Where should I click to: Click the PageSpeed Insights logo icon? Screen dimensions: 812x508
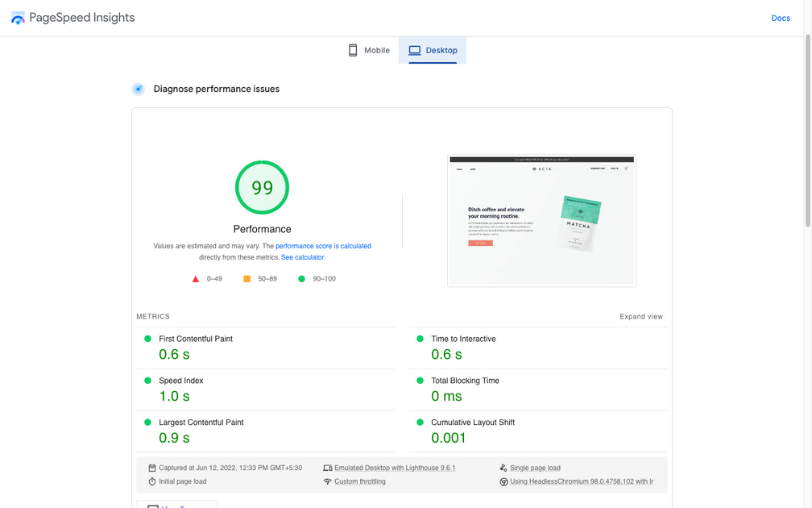pos(18,18)
